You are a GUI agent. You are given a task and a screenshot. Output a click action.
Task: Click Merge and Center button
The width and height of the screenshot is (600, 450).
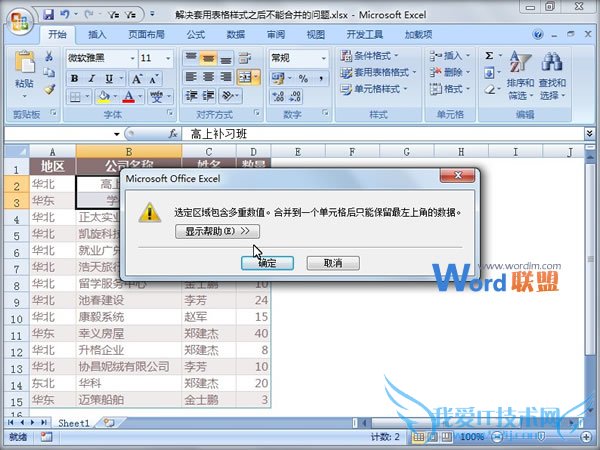pyautogui.click(x=244, y=77)
